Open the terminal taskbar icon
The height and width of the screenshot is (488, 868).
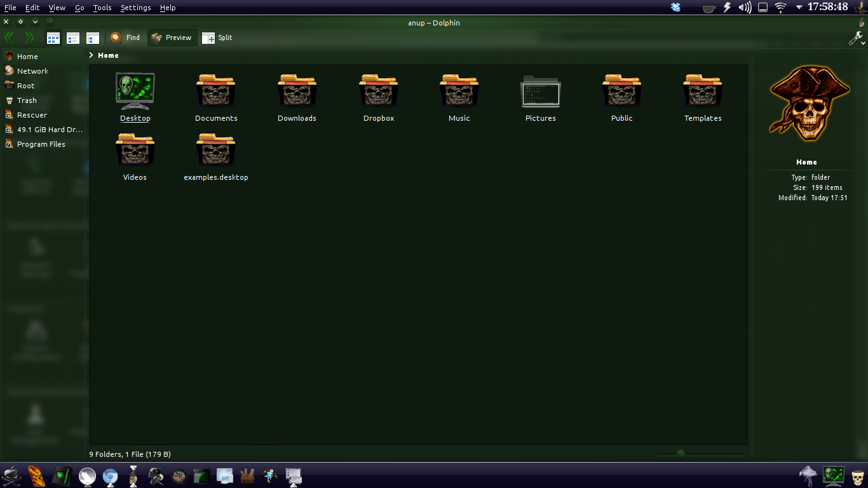click(202, 476)
